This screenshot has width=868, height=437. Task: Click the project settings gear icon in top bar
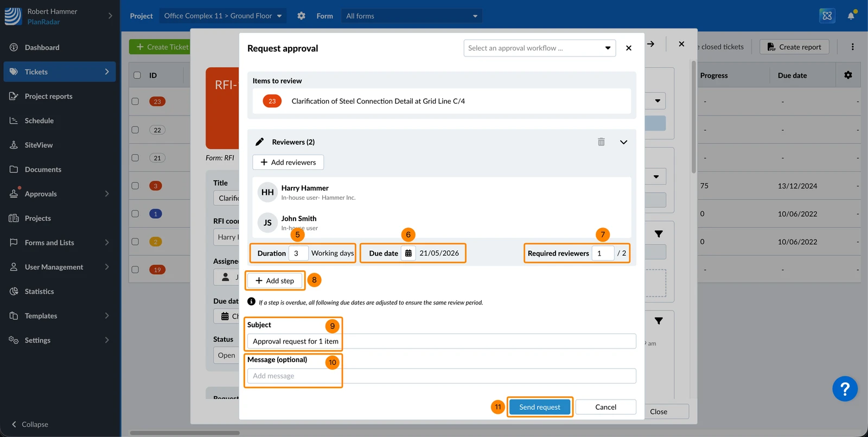click(301, 16)
